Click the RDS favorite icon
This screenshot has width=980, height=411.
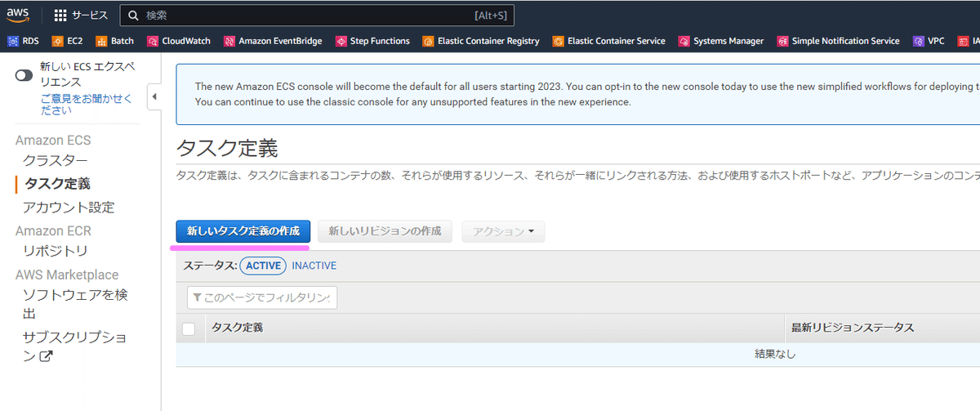pos(13,41)
